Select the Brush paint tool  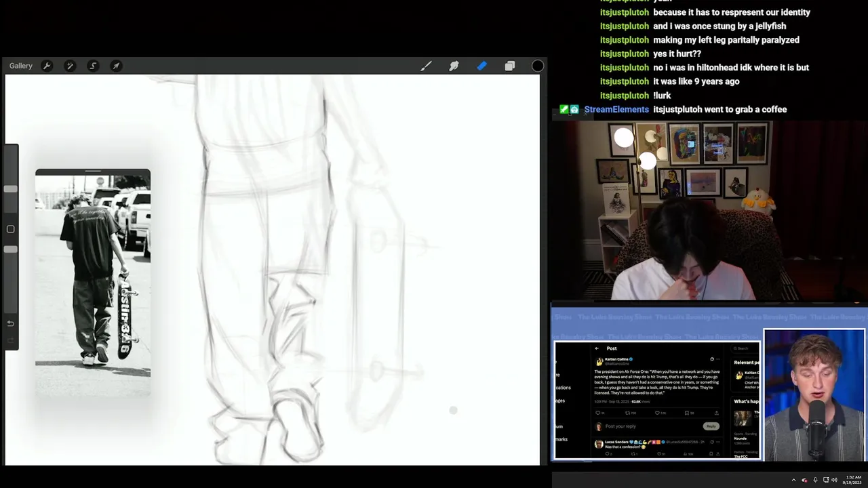tap(426, 66)
